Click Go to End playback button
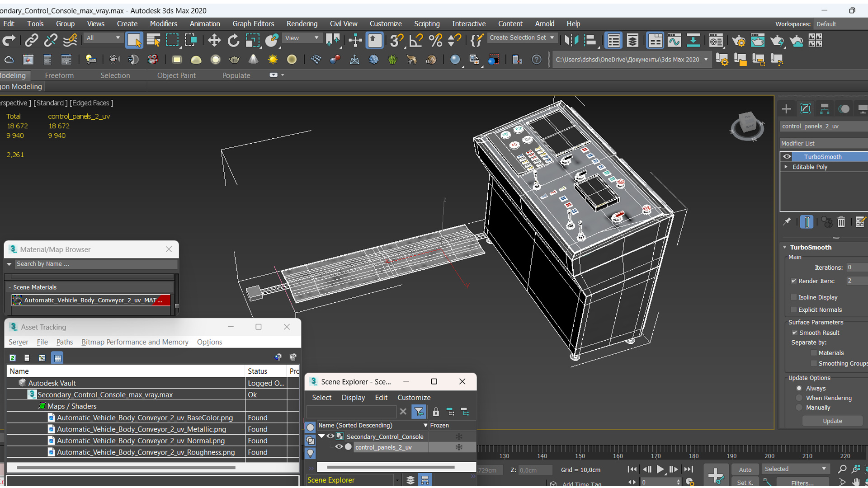The width and height of the screenshot is (868, 488). pyautogui.click(x=689, y=469)
